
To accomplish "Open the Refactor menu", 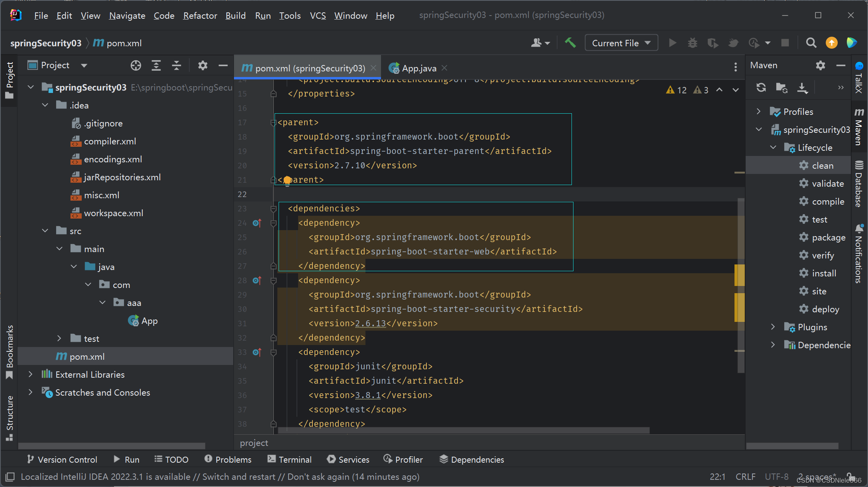I will coord(200,16).
